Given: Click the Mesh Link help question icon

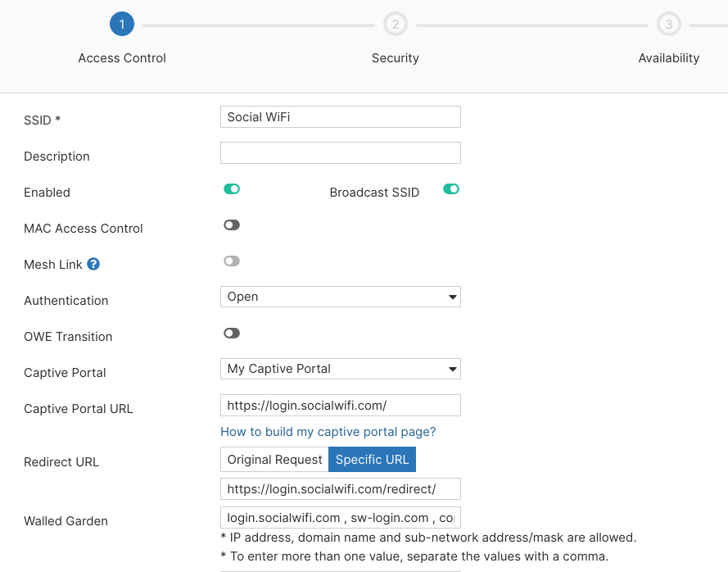Looking at the screenshot, I should pos(93,265).
